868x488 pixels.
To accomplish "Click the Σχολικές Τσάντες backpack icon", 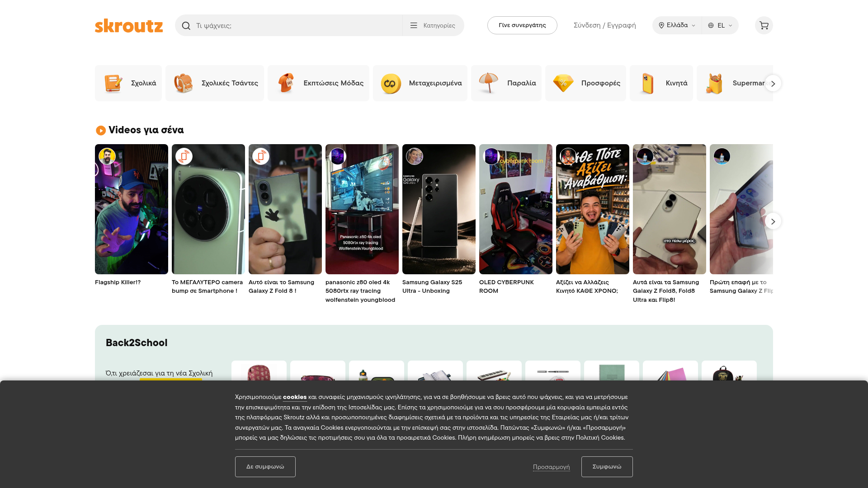I will pyautogui.click(x=184, y=83).
